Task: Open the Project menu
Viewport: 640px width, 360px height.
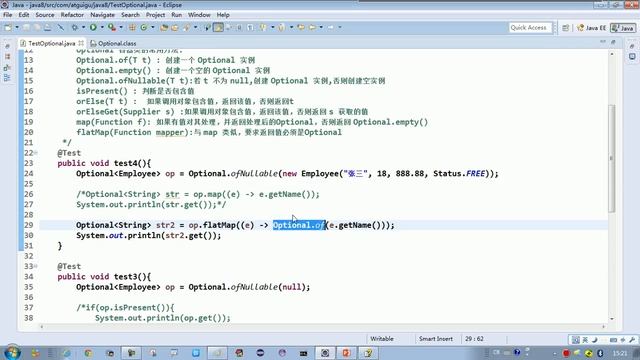Action: point(156,15)
